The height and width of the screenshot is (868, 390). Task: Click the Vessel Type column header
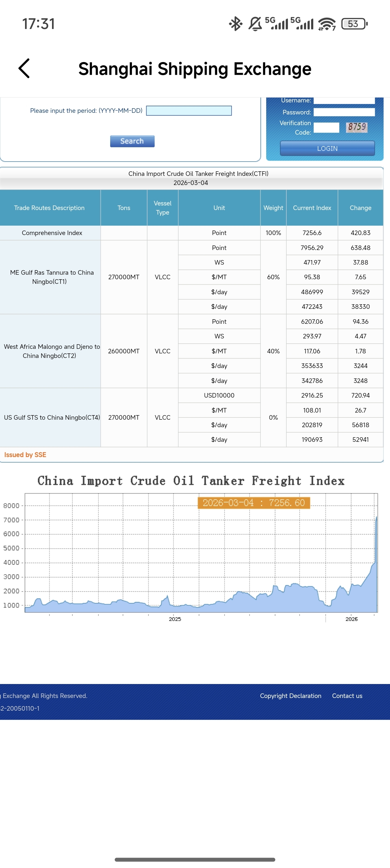point(163,208)
